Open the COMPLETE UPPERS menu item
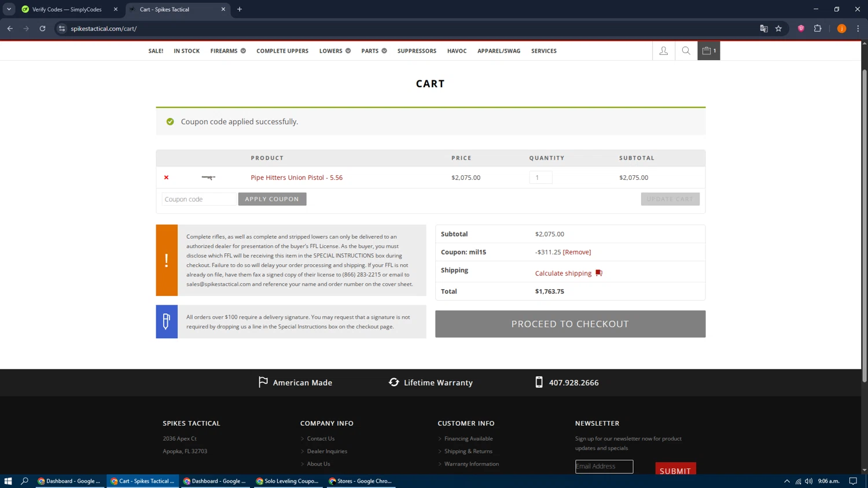Viewport: 868px width, 488px height. click(282, 51)
